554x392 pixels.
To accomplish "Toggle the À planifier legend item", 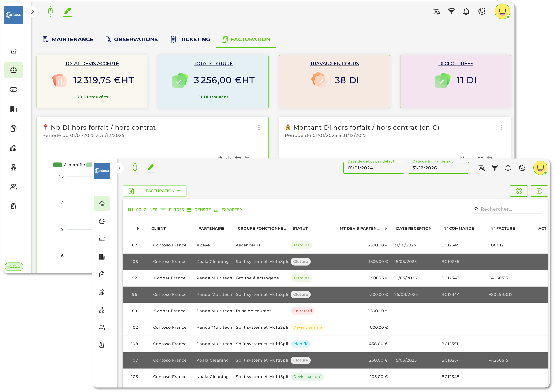I will pos(70,165).
